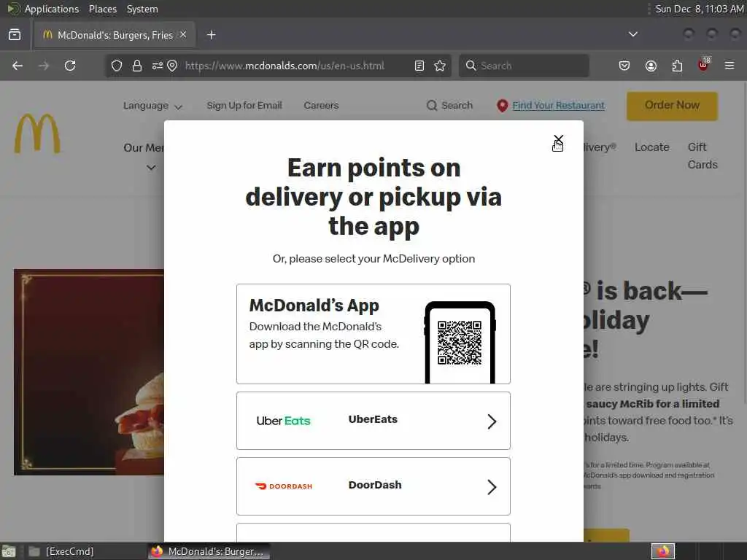Open the Places menu

click(103, 9)
